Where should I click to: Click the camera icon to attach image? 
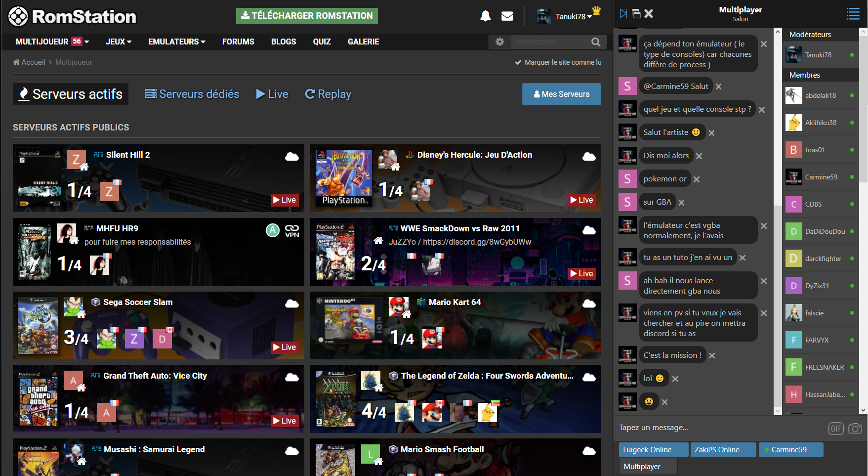tap(855, 429)
